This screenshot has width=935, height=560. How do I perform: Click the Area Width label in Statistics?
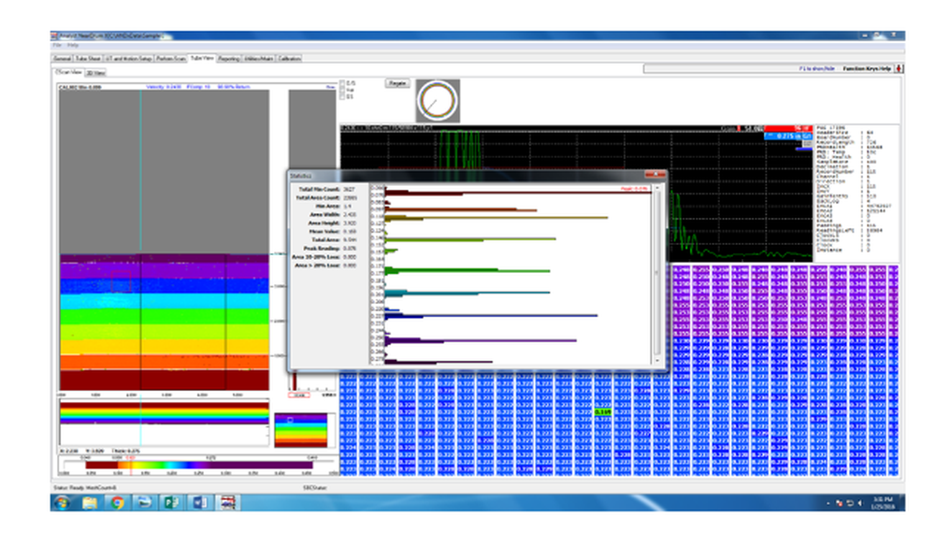[324, 214]
